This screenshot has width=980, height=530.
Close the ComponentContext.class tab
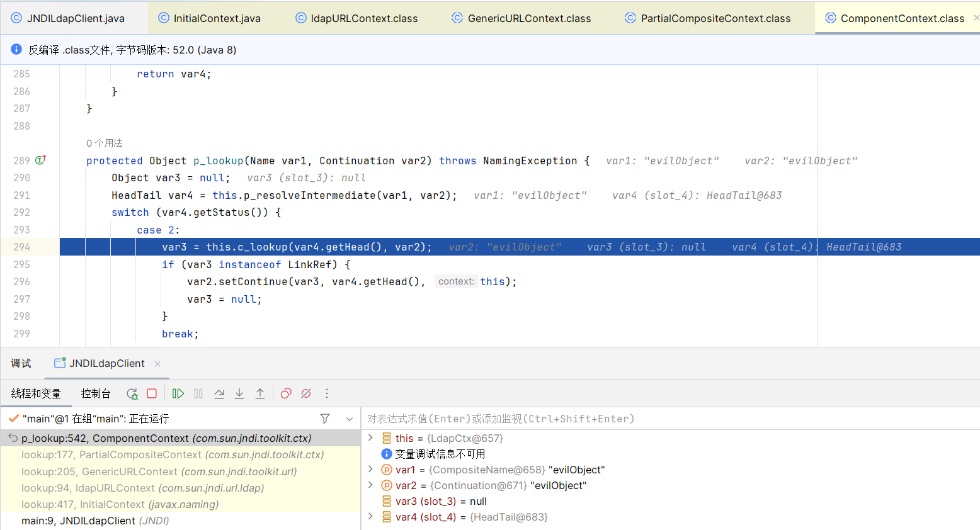(x=976, y=18)
